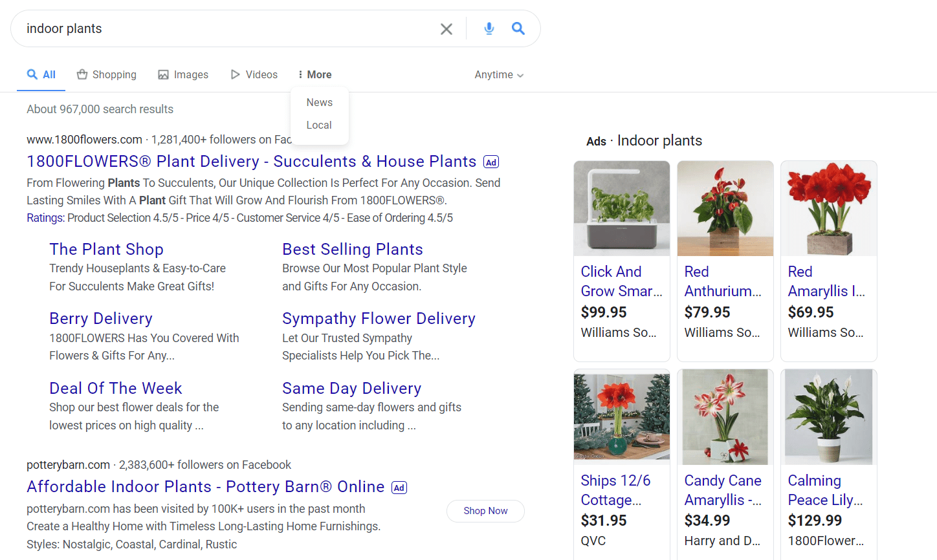This screenshot has width=937, height=560.
Task: Click the Ad badge next to 1800FLOWERS title
Action: (491, 162)
